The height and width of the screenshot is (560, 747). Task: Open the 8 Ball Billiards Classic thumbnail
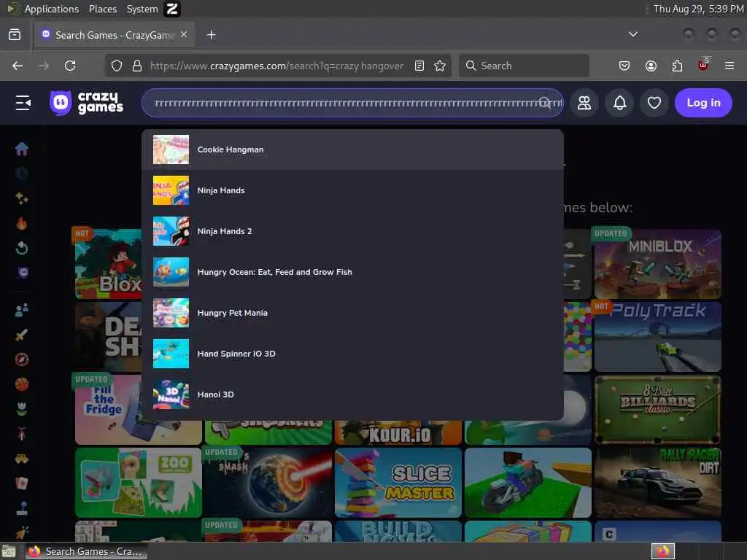(x=657, y=410)
